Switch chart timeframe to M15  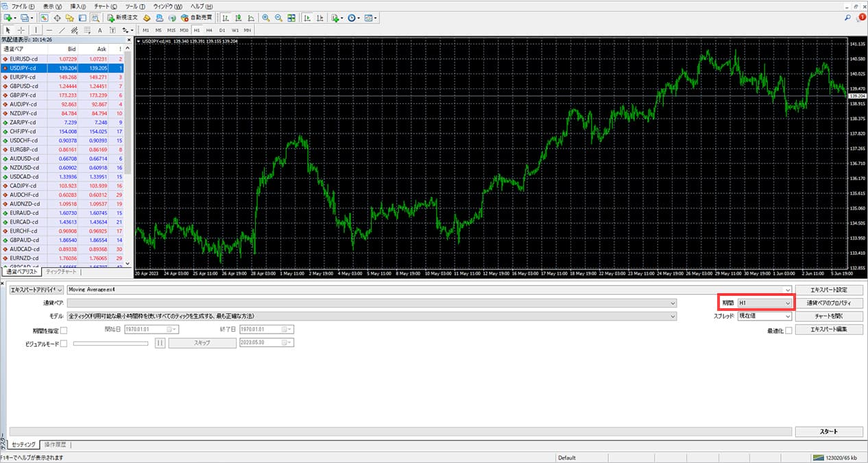(x=171, y=30)
